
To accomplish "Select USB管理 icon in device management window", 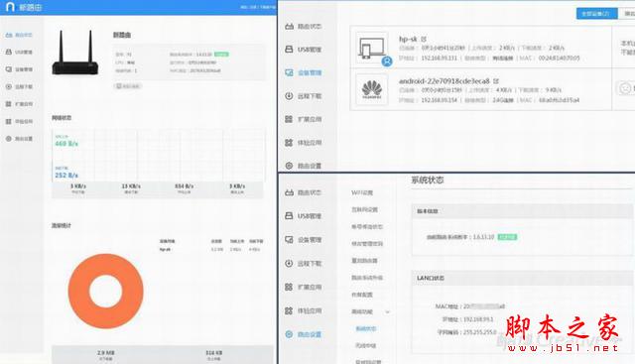I will tap(289, 50).
